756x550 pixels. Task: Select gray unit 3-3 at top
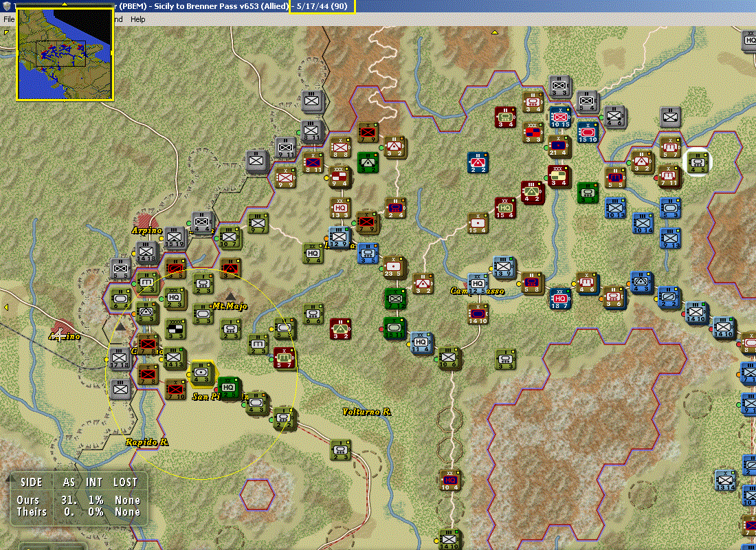559,87
